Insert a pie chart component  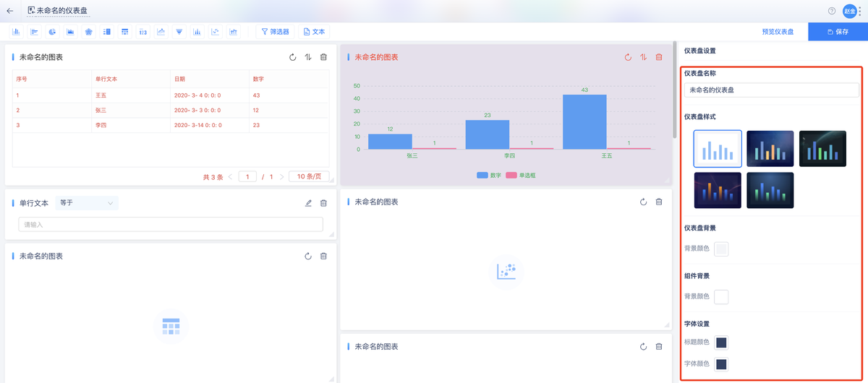52,32
